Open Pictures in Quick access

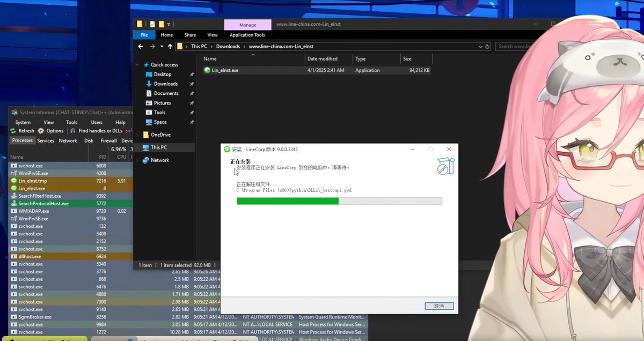click(x=163, y=103)
